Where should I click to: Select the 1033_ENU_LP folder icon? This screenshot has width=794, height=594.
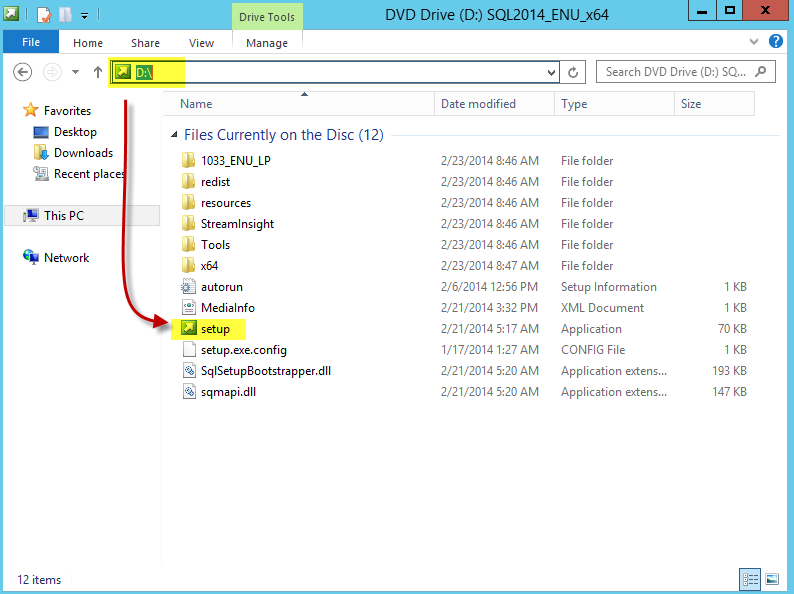click(188, 161)
